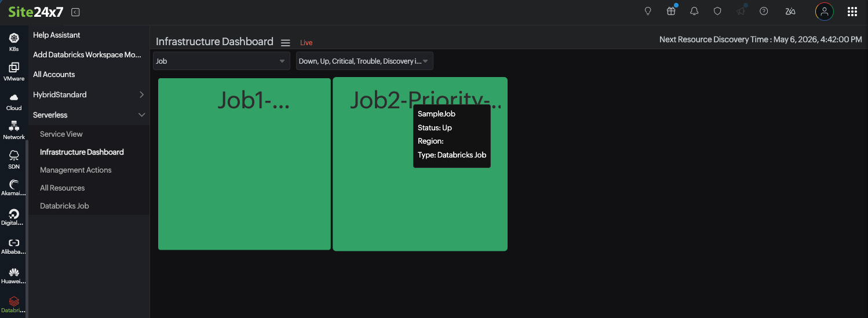Open Databricks Job menu item
The image size is (868, 318).
click(x=64, y=206)
